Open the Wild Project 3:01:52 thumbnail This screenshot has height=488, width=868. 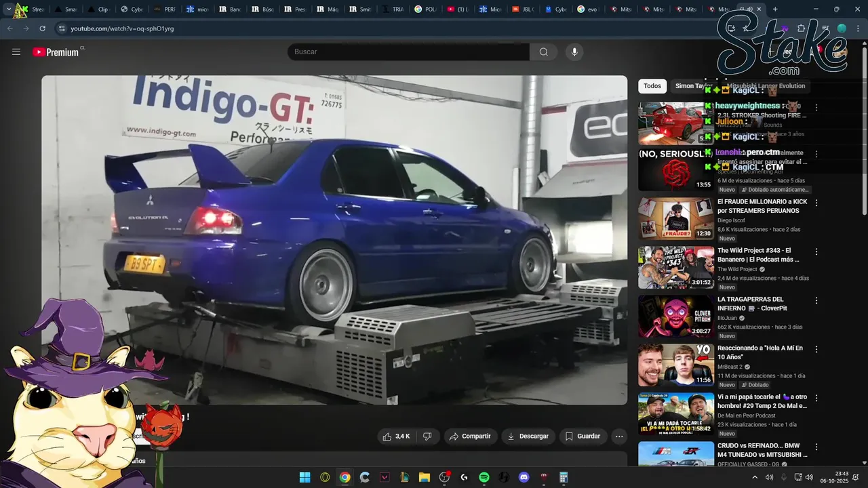coord(676,268)
